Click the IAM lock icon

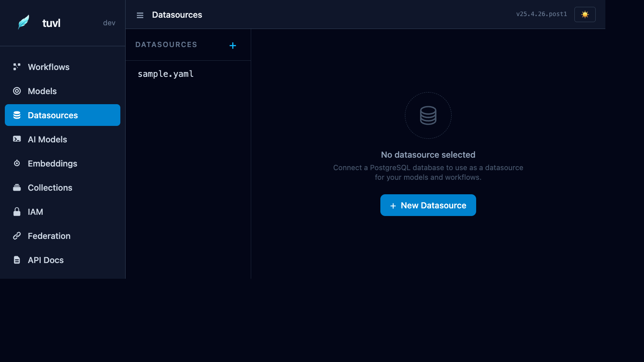click(17, 212)
